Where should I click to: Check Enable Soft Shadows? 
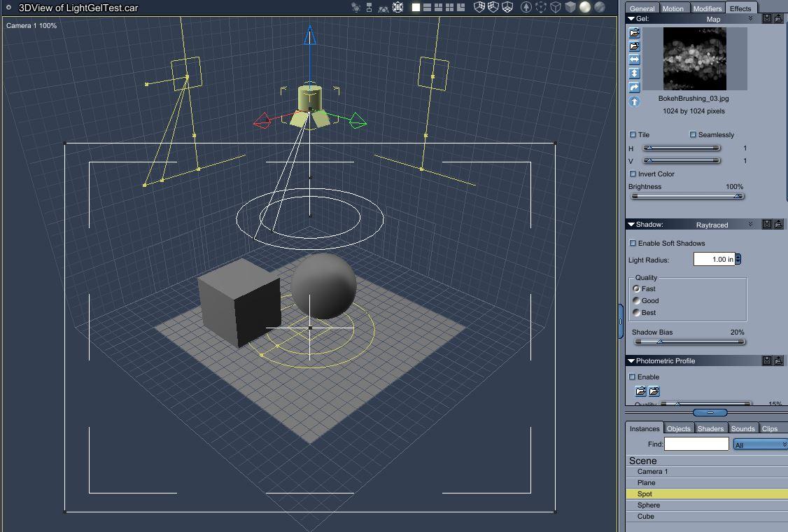[x=633, y=244]
